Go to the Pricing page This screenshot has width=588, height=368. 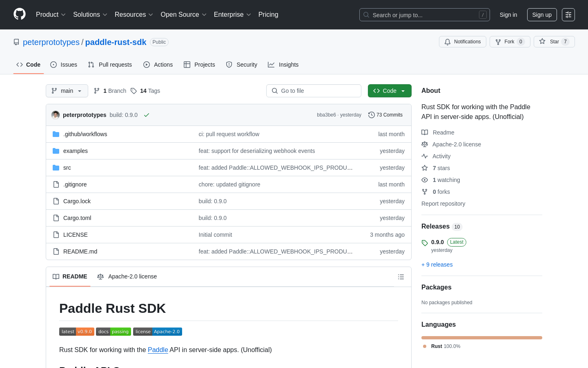268,15
